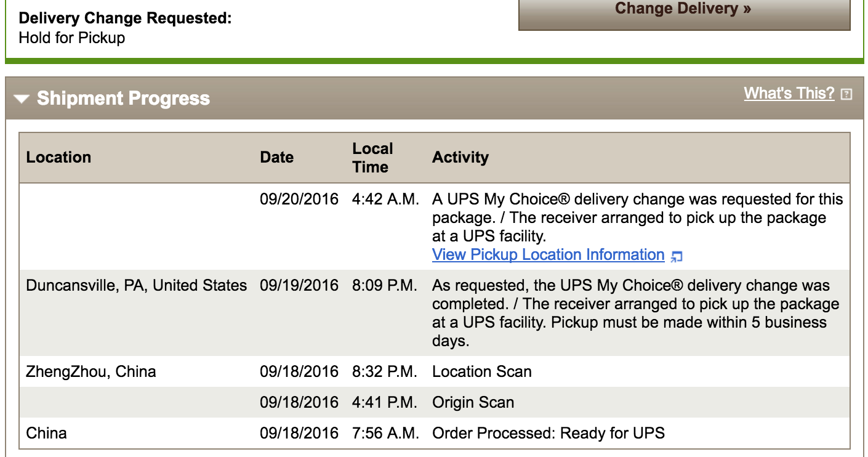Select the 09/20/2016 date cell
This screenshot has width=868, height=457.
(299, 200)
